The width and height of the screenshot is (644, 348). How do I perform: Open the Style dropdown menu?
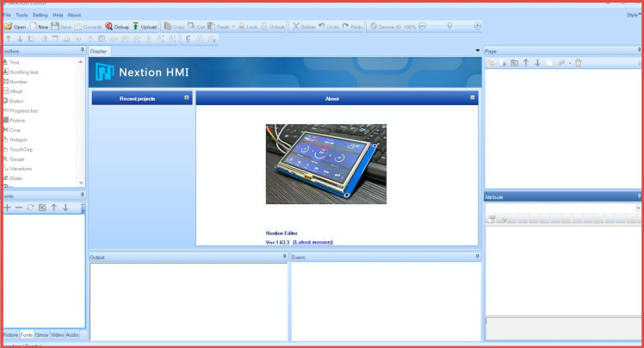tap(634, 15)
